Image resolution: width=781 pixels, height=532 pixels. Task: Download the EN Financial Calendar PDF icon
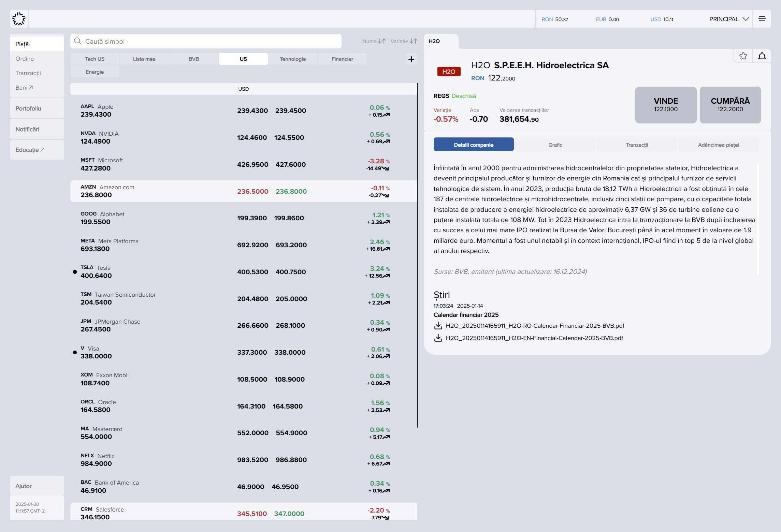[438, 338]
